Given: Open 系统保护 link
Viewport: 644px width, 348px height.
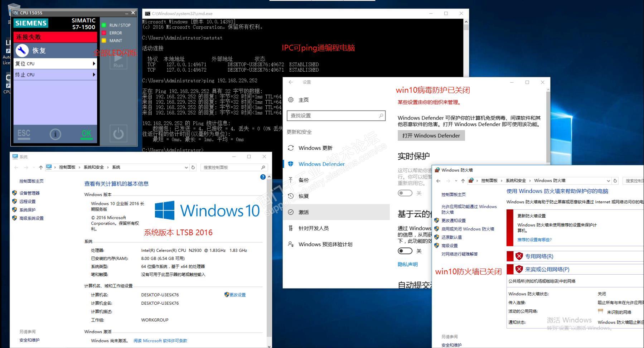Looking at the screenshot, I should tap(27, 210).
